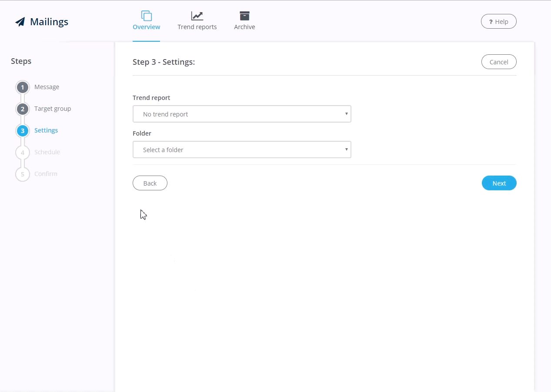Jump to the Target group step label
This screenshot has width=551, height=392.
coord(53,109)
